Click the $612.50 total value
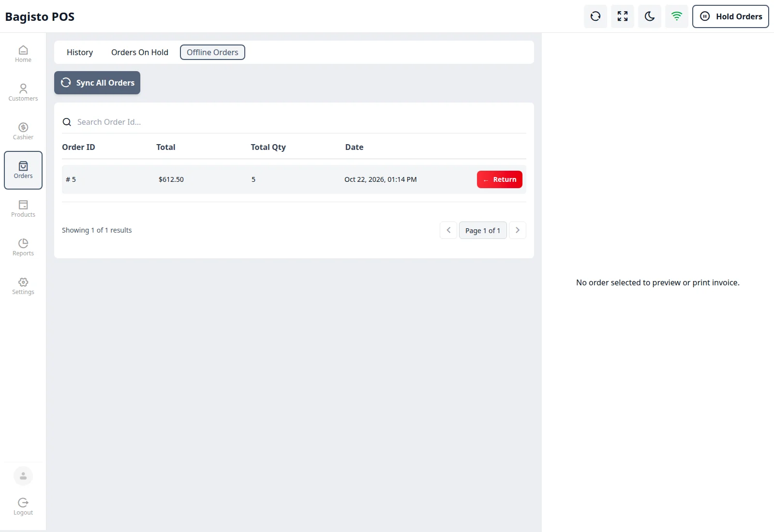774x532 pixels. click(171, 179)
